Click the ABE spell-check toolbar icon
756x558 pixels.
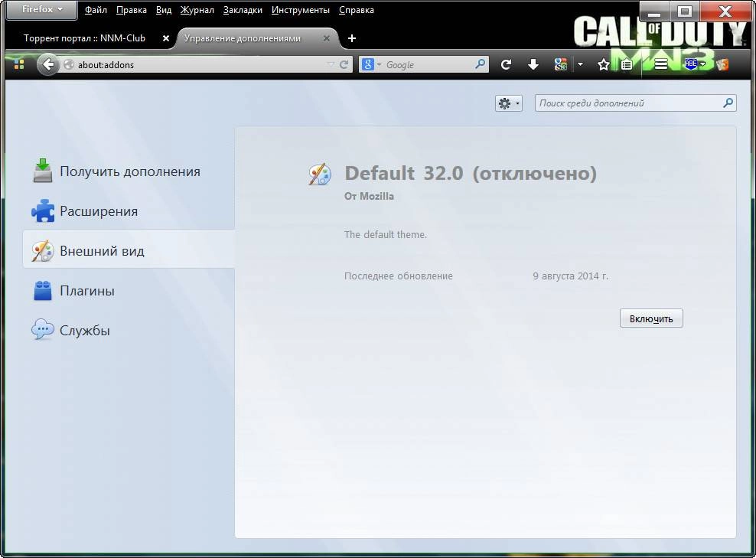pyautogui.click(x=691, y=64)
